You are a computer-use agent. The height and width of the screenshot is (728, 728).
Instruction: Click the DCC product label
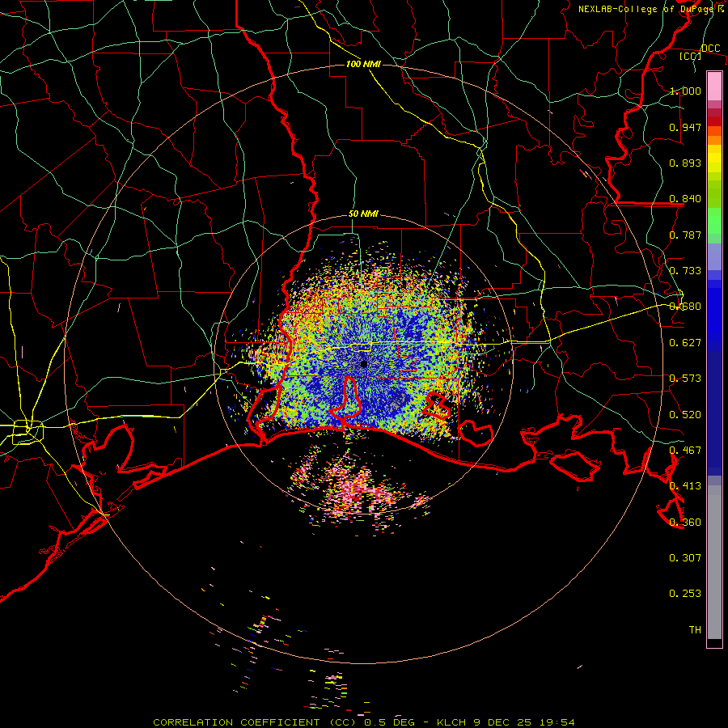click(710, 48)
